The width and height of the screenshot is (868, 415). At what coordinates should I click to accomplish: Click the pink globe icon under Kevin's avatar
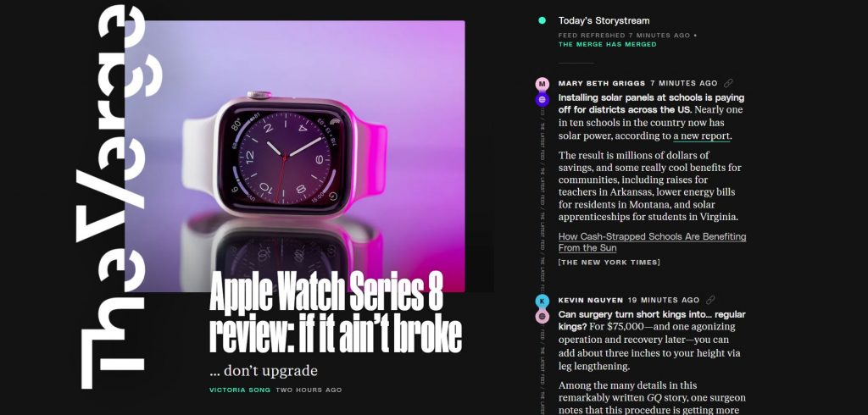542,317
